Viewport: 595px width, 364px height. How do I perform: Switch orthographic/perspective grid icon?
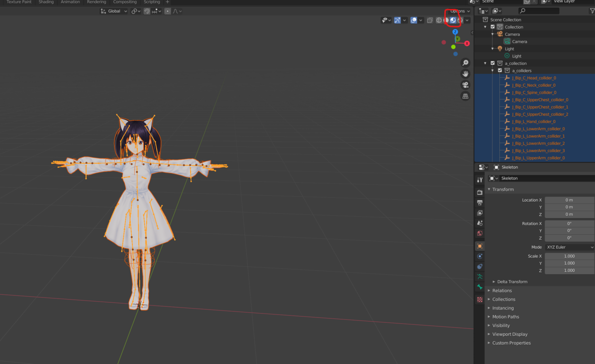(x=465, y=96)
